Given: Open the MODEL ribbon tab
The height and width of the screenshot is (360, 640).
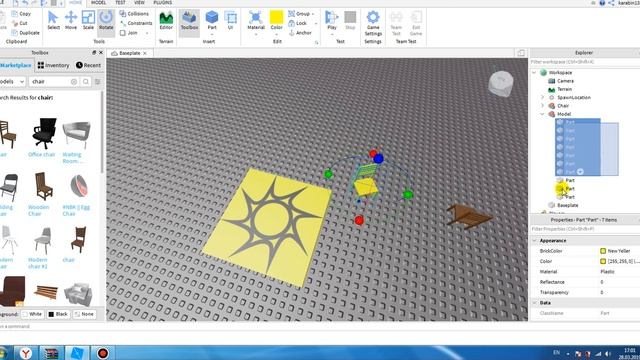Looking at the screenshot, I should coord(98,2).
